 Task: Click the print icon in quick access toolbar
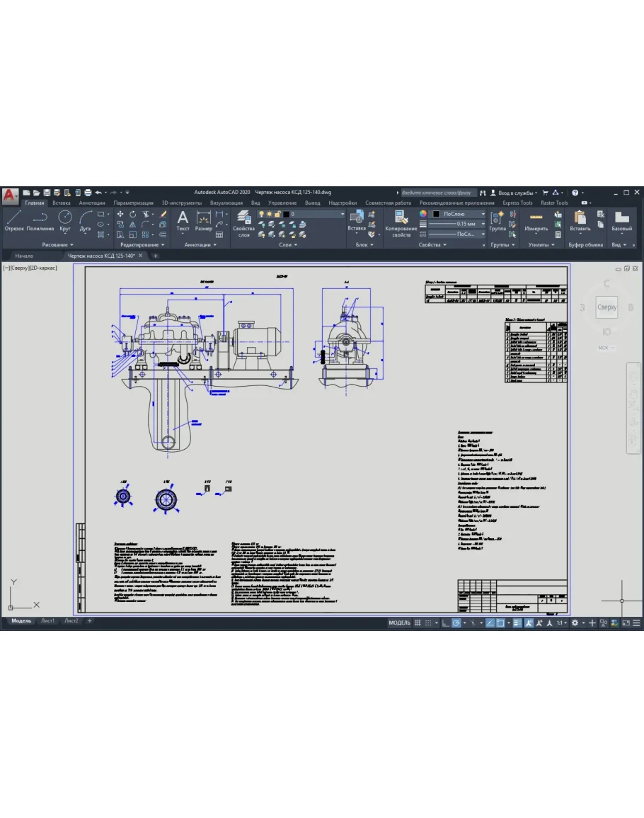[x=88, y=193]
